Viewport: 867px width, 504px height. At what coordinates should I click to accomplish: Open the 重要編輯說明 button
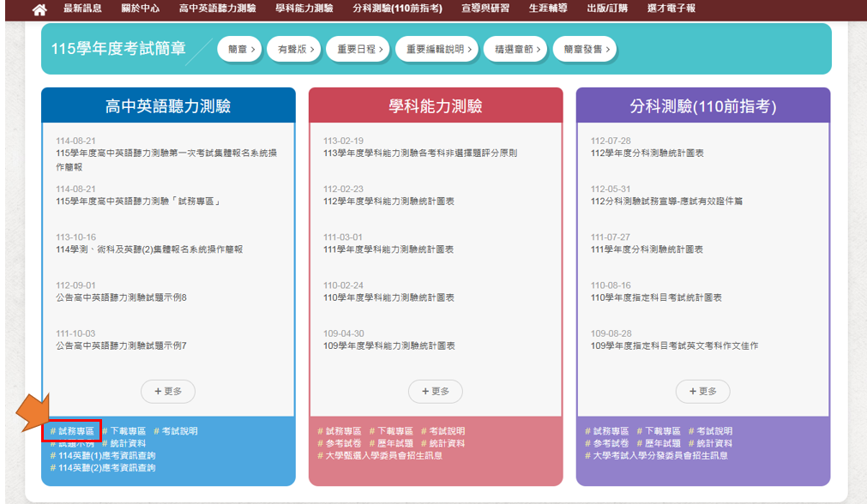[x=436, y=50]
